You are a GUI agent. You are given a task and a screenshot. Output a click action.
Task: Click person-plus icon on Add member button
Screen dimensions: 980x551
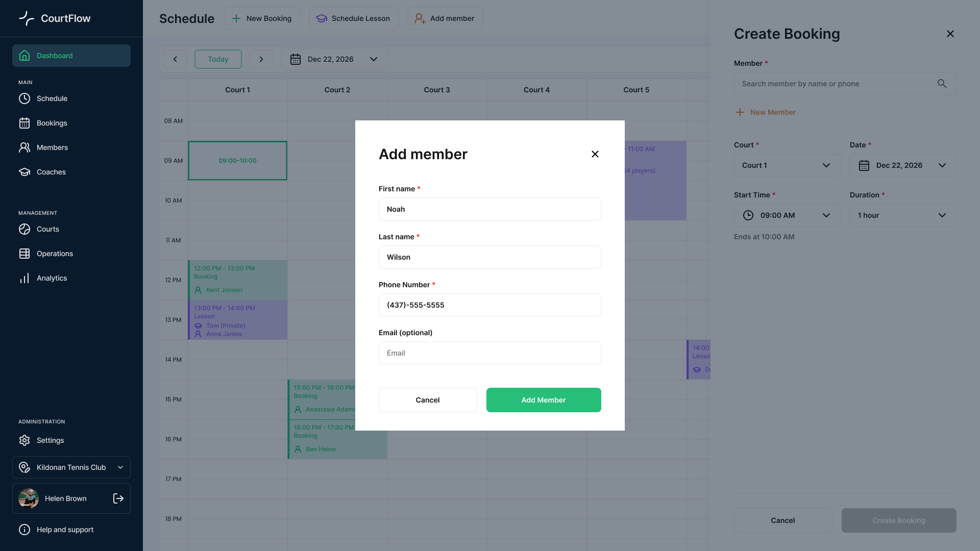pos(420,18)
